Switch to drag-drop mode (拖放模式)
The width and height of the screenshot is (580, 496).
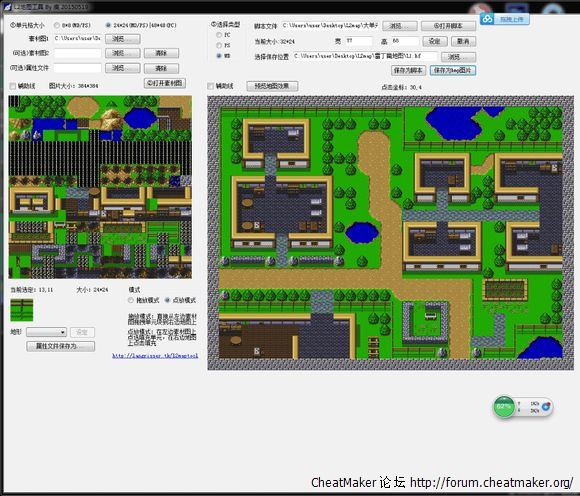(x=131, y=300)
